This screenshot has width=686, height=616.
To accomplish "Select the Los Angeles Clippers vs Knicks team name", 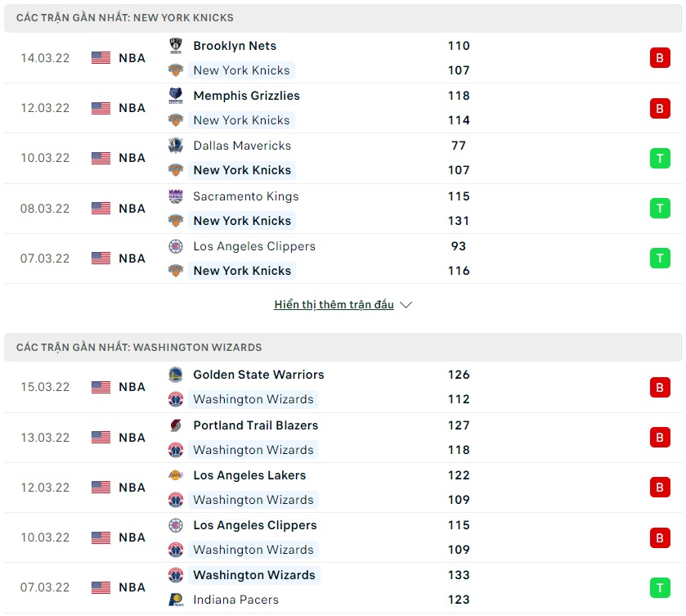I will tap(253, 246).
